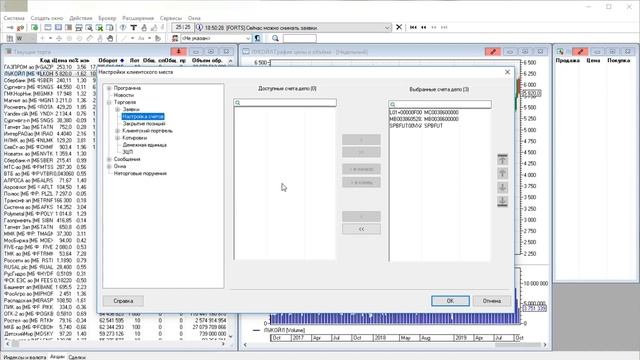Click Оборот column header in Текущие торги

click(x=111, y=60)
